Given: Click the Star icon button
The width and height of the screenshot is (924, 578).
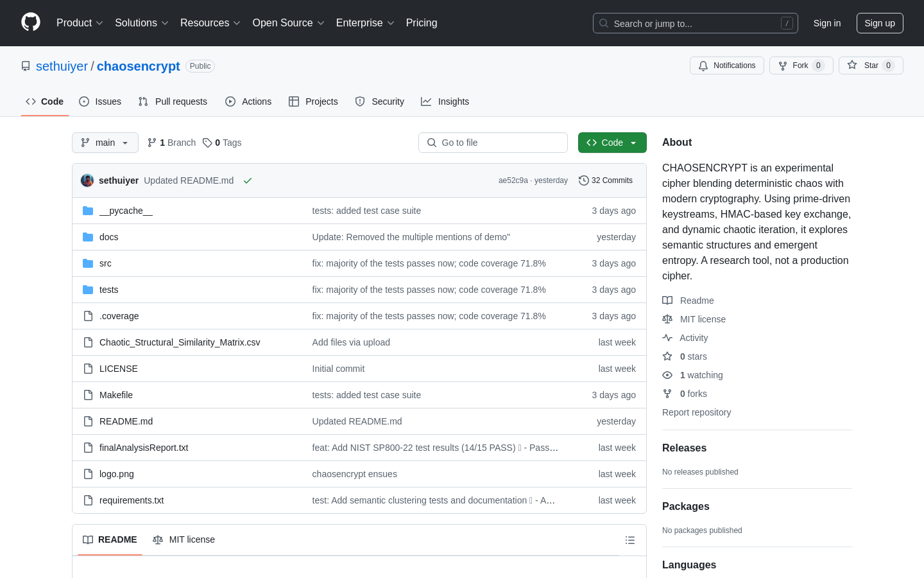Looking at the screenshot, I should tap(852, 65).
